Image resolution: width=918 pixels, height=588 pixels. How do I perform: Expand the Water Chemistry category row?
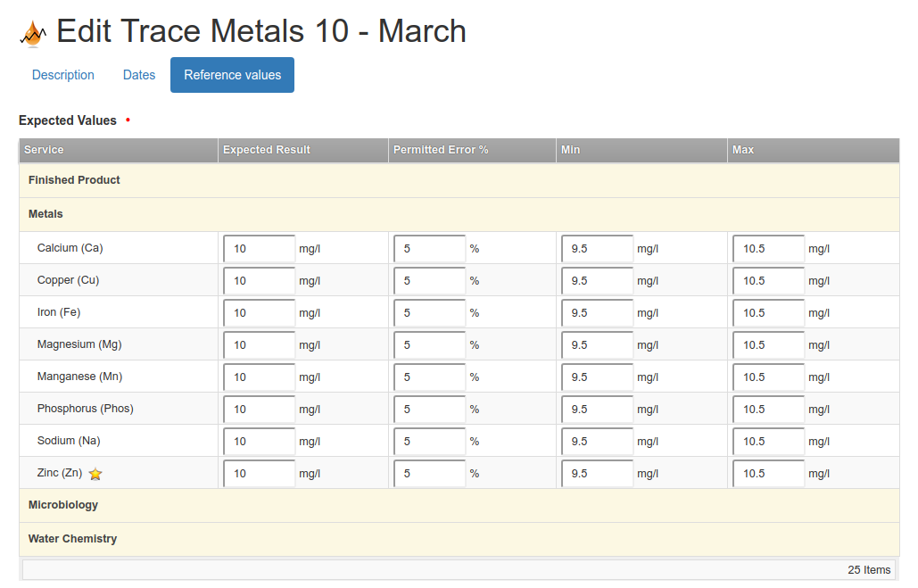click(72, 539)
